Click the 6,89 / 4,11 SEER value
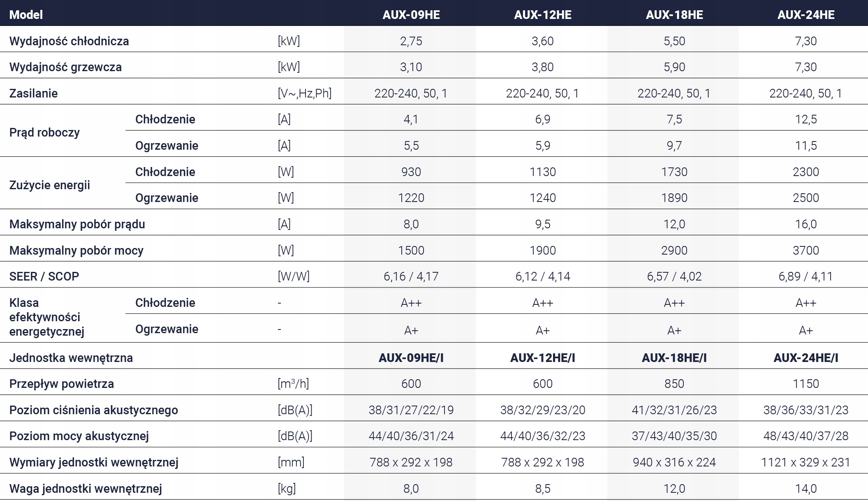Screen dimensions: 868x501 click(806, 276)
